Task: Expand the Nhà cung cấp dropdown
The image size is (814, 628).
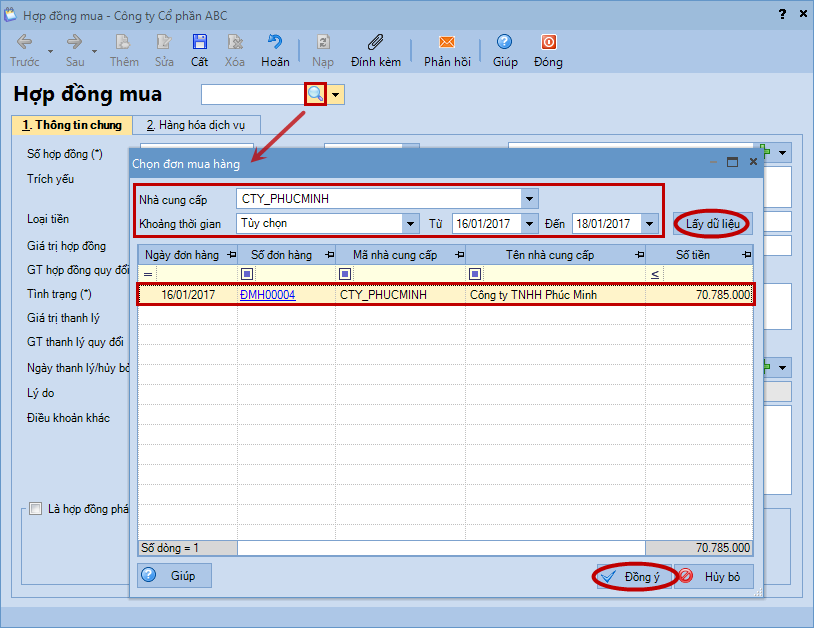Action: [530, 198]
